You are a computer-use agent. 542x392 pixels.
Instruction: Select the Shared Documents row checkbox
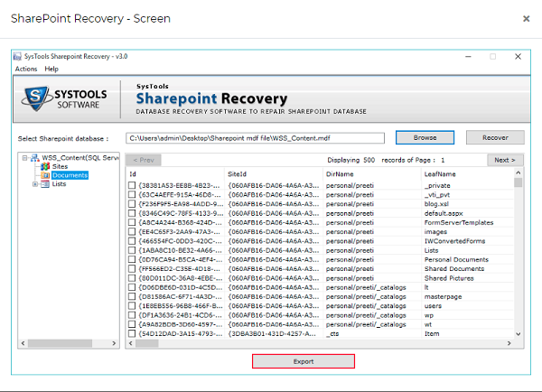click(133, 268)
